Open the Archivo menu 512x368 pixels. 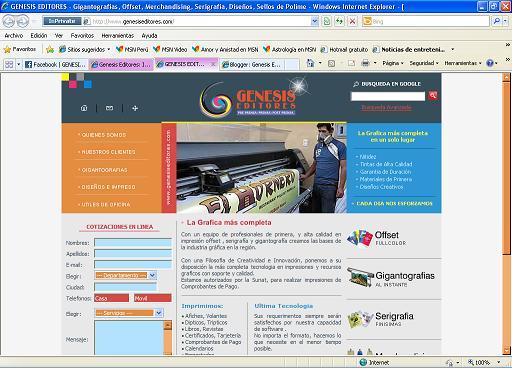pyautogui.click(x=14, y=36)
